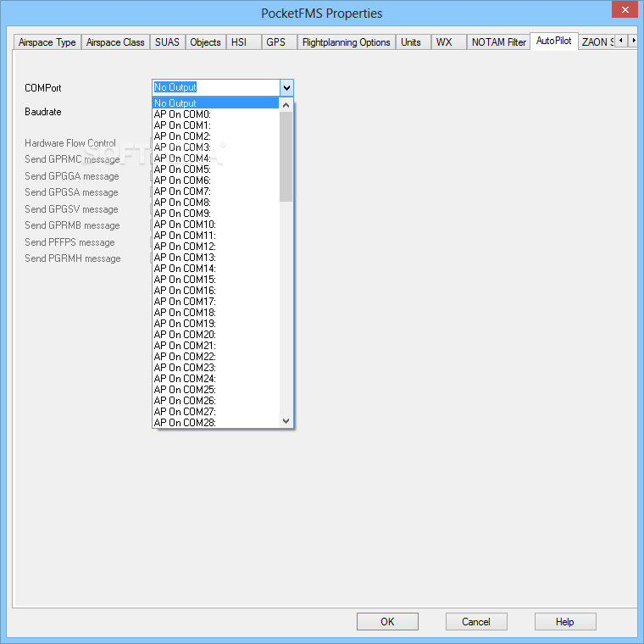The width and height of the screenshot is (644, 644).
Task: Pick AP On COM14: option
Action: (215, 269)
